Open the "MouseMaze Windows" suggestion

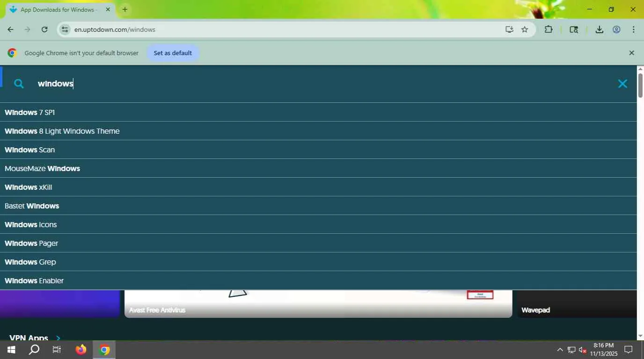(x=318, y=168)
